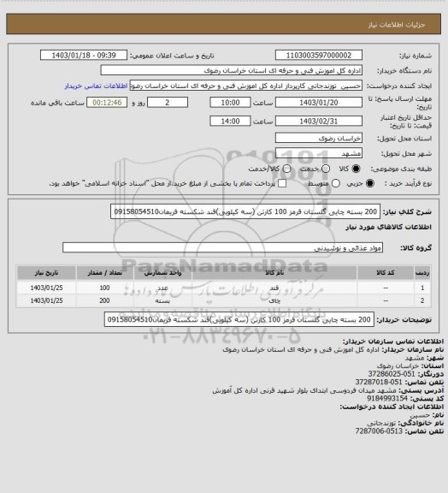Select the کالا radio button
The width and height of the screenshot is (448, 493).
coord(356,169)
